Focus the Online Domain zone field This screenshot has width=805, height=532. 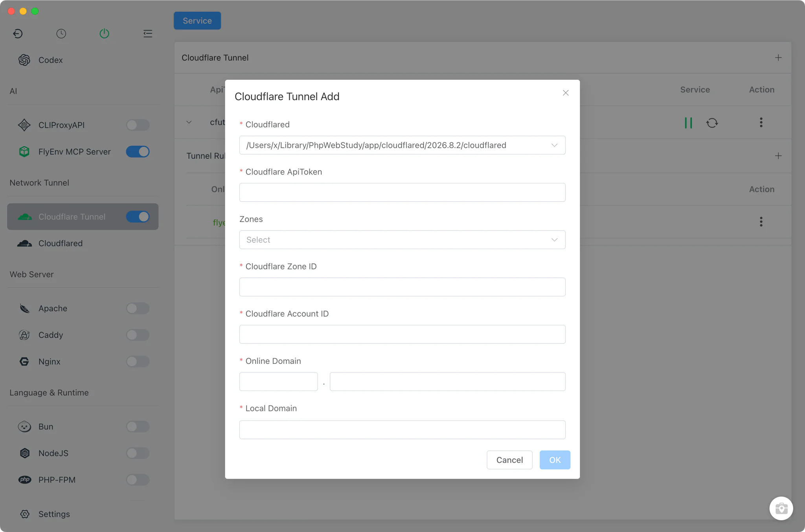[x=447, y=382]
